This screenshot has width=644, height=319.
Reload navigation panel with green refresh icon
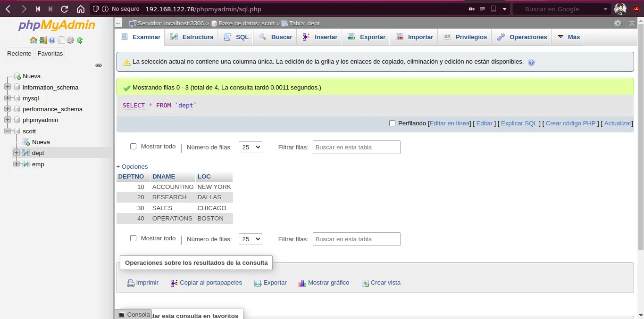click(80, 40)
